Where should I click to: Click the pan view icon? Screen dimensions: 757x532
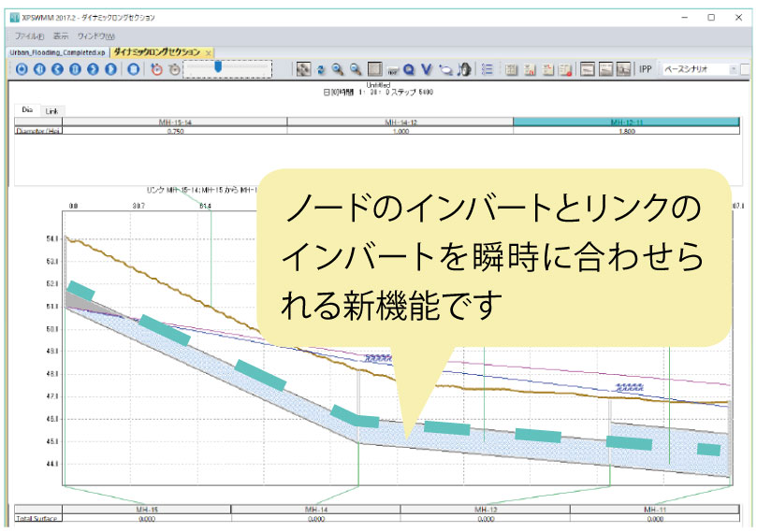303,69
